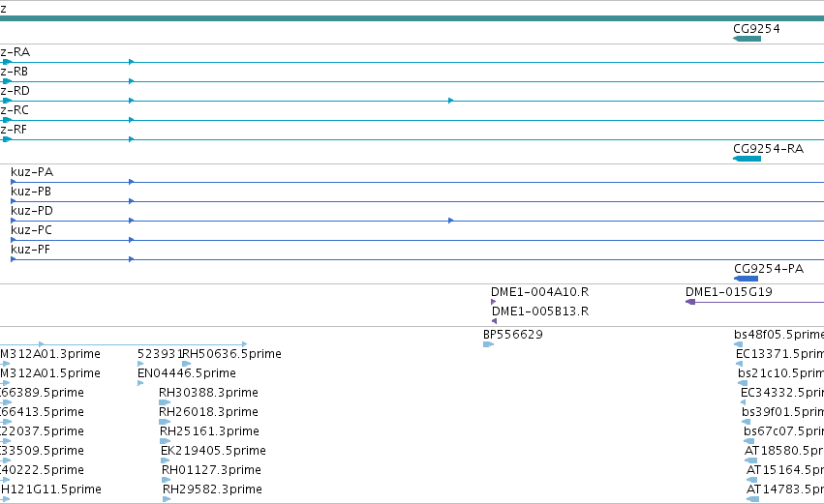Viewport: 824px width, 504px height.
Task: Open the 66389.5prime EST label
Action: click(x=42, y=393)
